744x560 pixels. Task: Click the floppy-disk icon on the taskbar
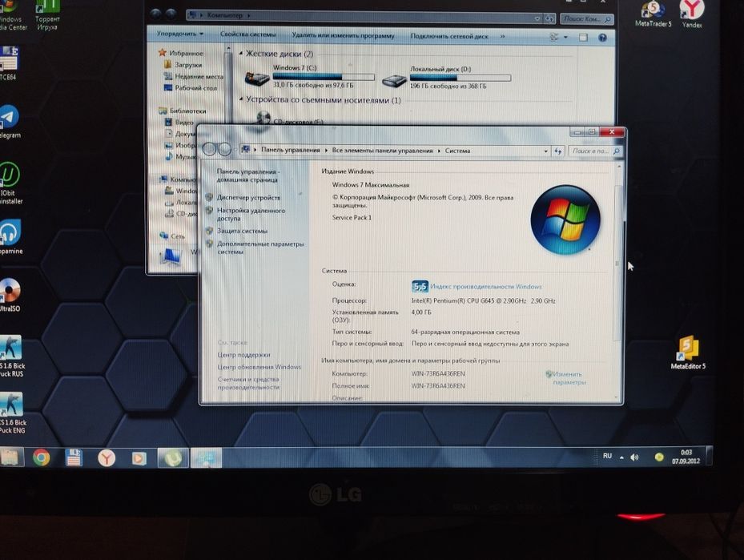[74, 457]
